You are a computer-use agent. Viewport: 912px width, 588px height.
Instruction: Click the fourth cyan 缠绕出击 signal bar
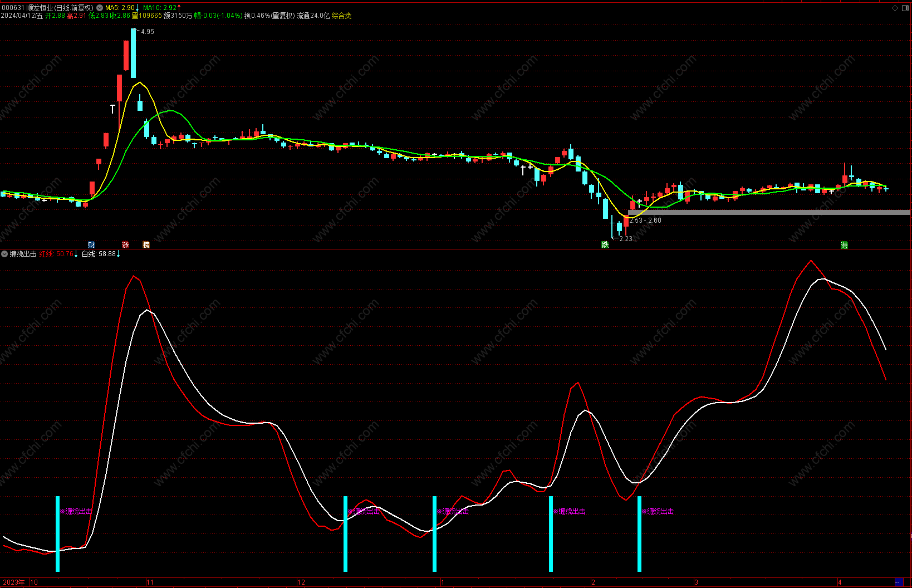pyautogui.click(x=551, y=534)
